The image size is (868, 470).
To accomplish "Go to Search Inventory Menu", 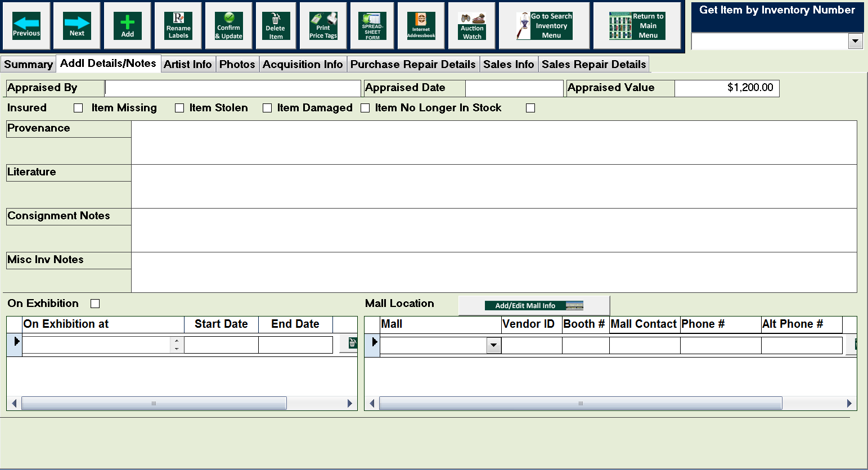I will pos(545,26).
